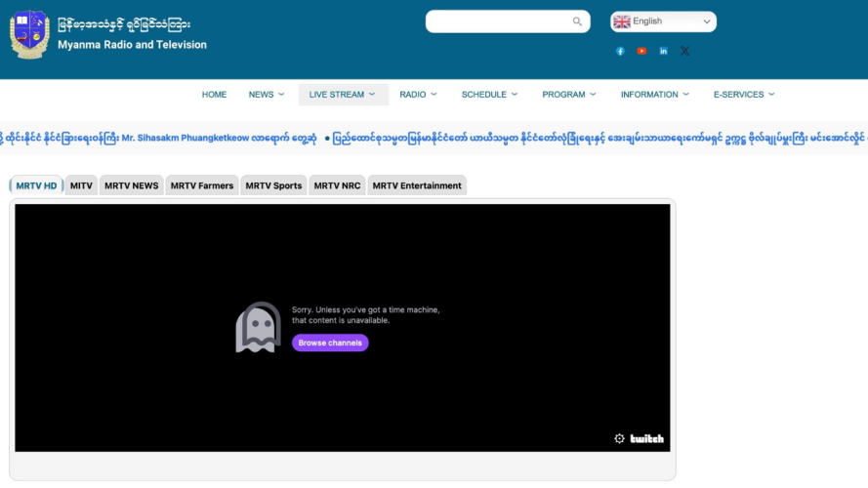Expand the RADIO dropdown menu
This screenshot has height=488, width=868.
click(x=418, y=95)
